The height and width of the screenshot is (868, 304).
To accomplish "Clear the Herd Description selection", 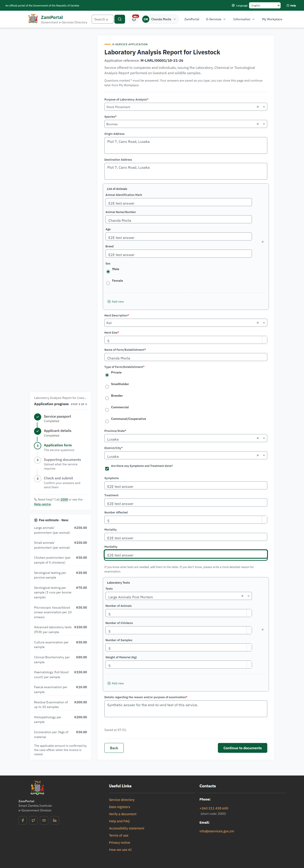I will point(257,323).
